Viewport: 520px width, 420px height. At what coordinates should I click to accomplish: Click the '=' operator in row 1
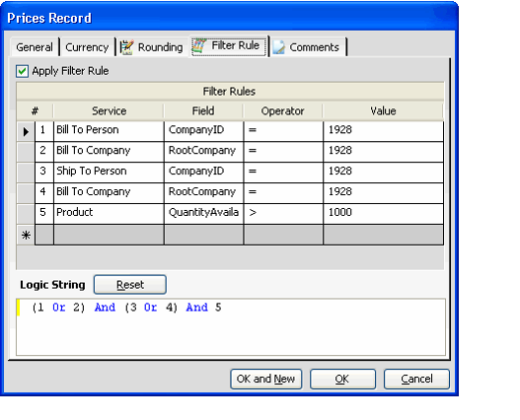283,131
